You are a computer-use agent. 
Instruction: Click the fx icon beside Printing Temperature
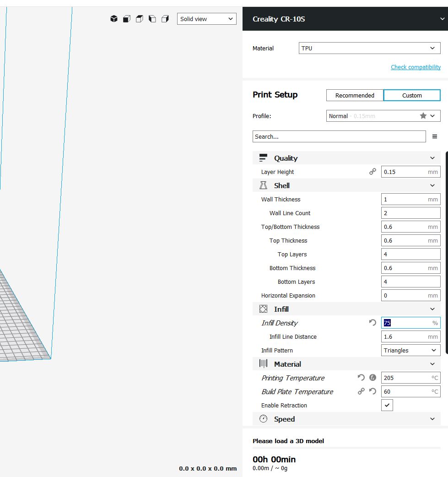point(372,378)
